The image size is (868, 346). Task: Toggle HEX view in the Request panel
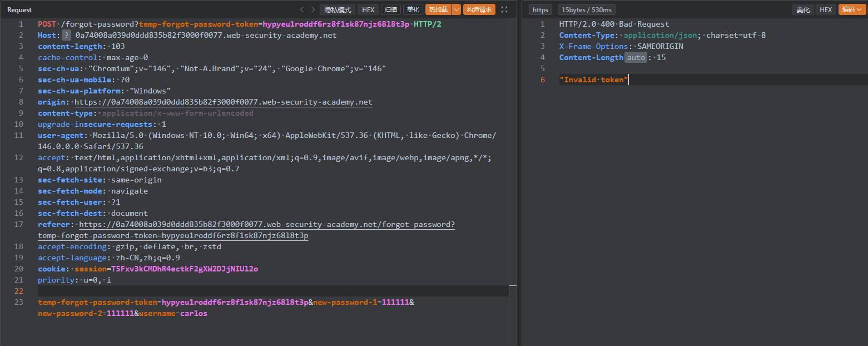pyautogui.click(x=368, y=9)
